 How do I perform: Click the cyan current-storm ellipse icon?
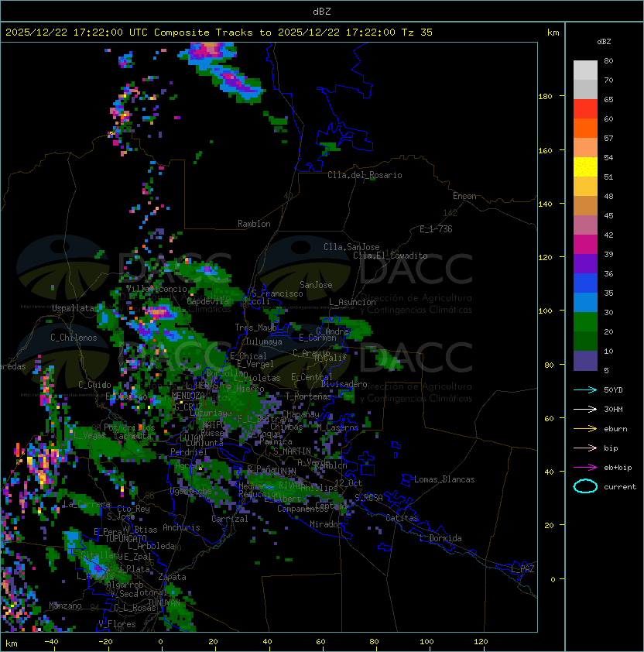(x=585, y=486)
